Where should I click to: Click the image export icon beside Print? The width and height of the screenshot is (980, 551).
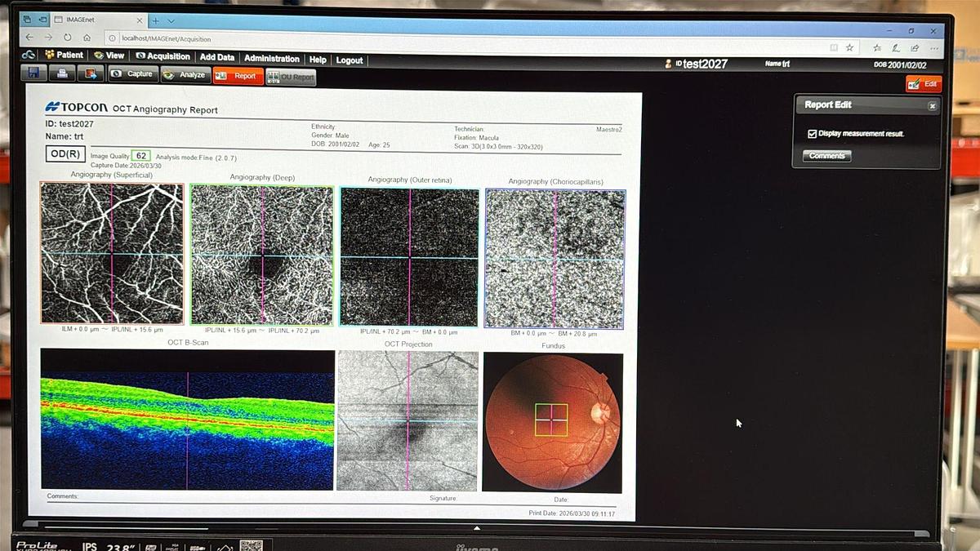pyautogui.click(x=90, y=73)
